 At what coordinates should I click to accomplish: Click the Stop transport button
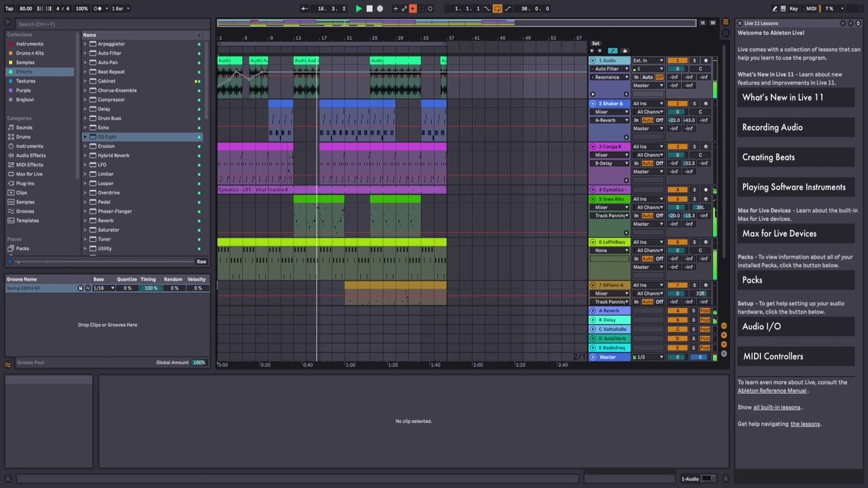point(370,9)
